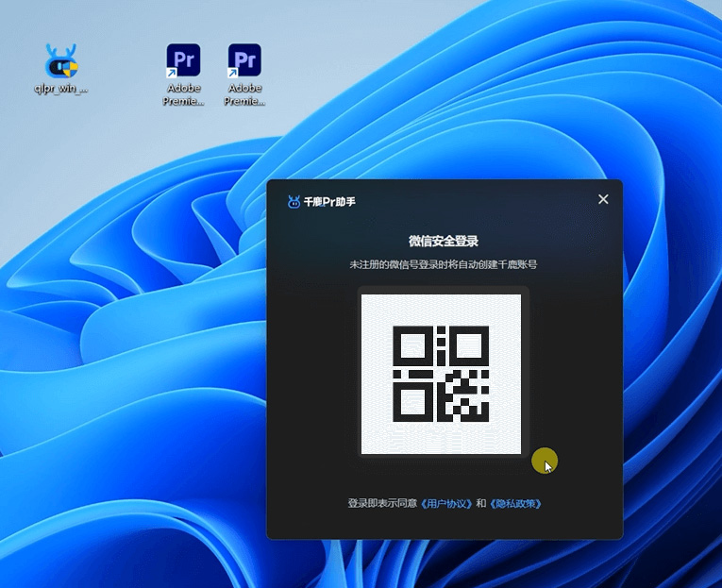722x588 pixels.
Task: Click the 千鹿Pr助手 deer logo icon
Action: click(294, 201)
